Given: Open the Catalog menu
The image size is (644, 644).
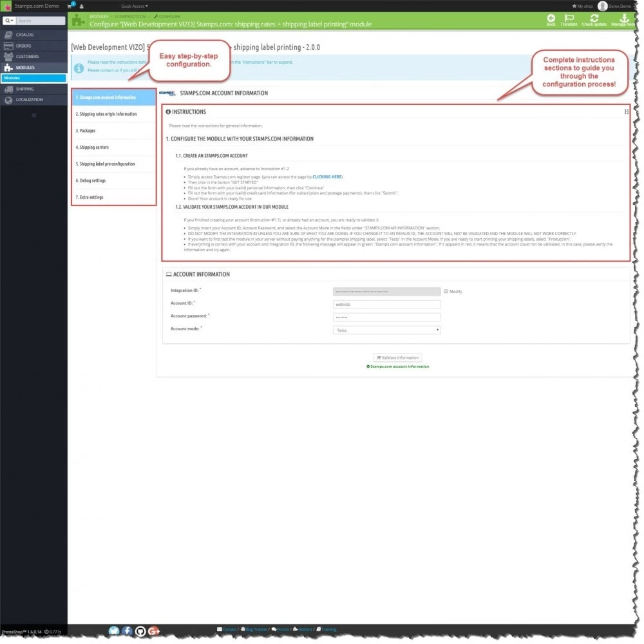Looking at the screenshot, I should coord(33,35).
